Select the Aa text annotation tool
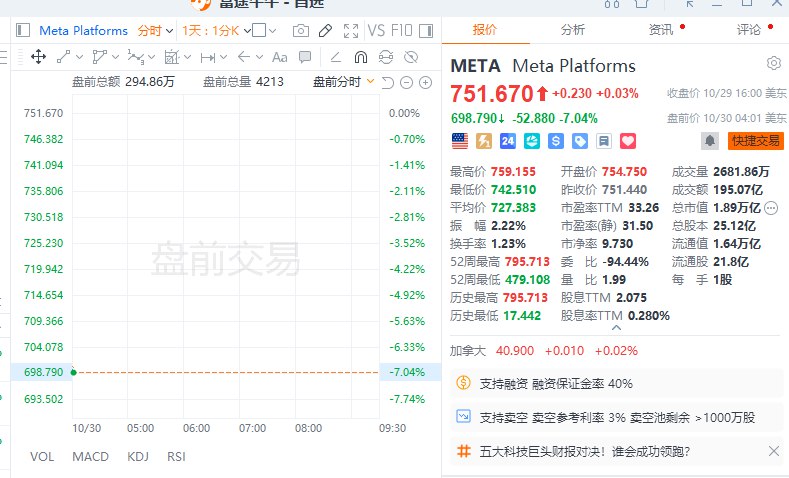This screenshot has width=789, height=478. coord(280,57)
